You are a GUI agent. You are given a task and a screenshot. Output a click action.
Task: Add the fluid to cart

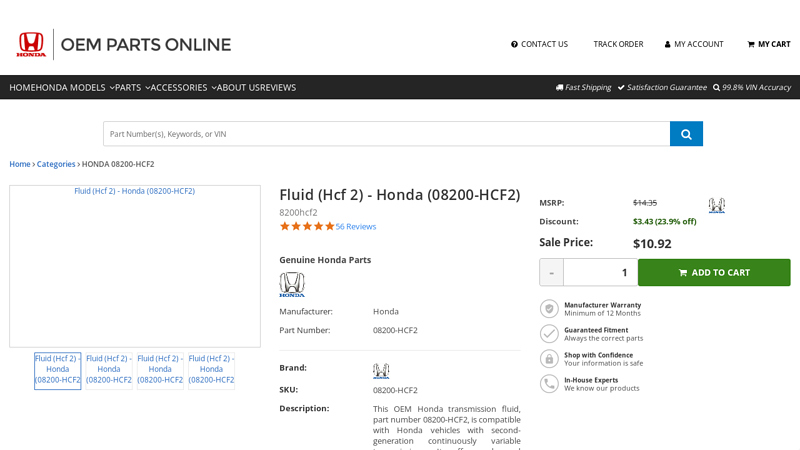coord(713,272)
